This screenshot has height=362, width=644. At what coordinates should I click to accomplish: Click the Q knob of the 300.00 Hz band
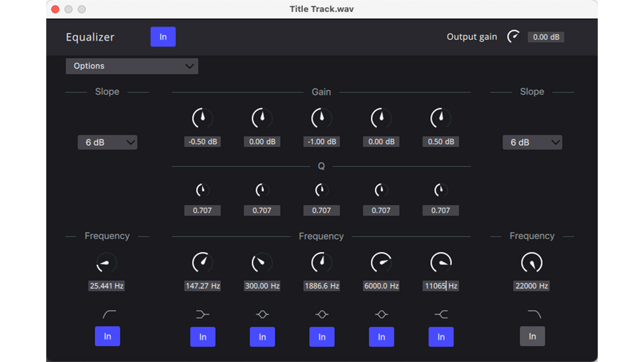(262, 190)
